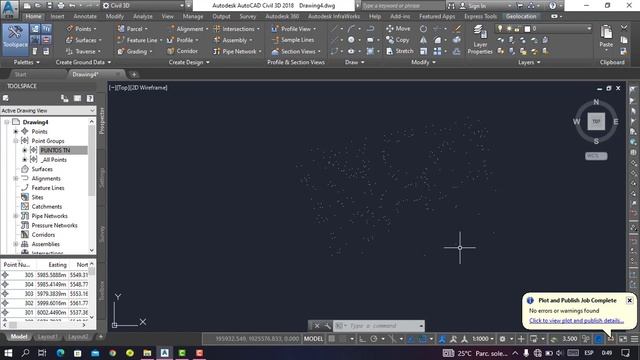Screen dimensions: 640x360
Task: Open the Section Views tool
Action: [x=296, y=51]
